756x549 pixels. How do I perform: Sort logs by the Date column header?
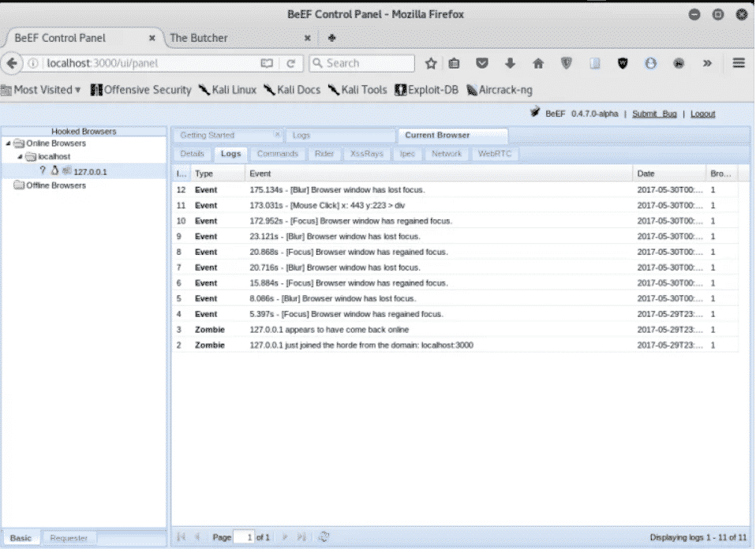tap(669, 174)
